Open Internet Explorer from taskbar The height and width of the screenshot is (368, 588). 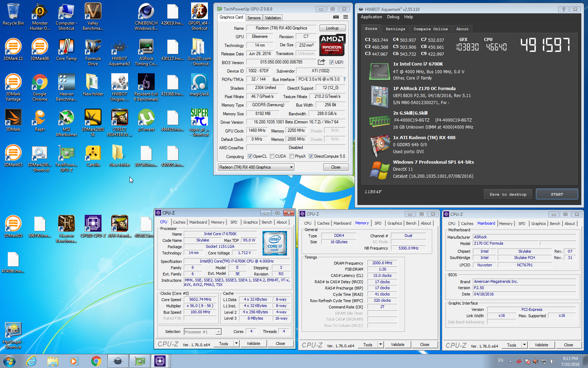31,361
